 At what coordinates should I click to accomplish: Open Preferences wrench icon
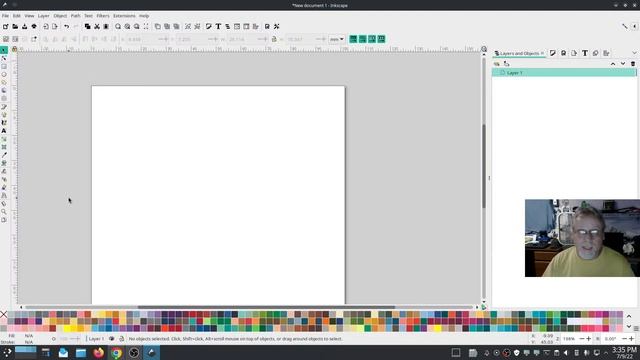(277, 27)
